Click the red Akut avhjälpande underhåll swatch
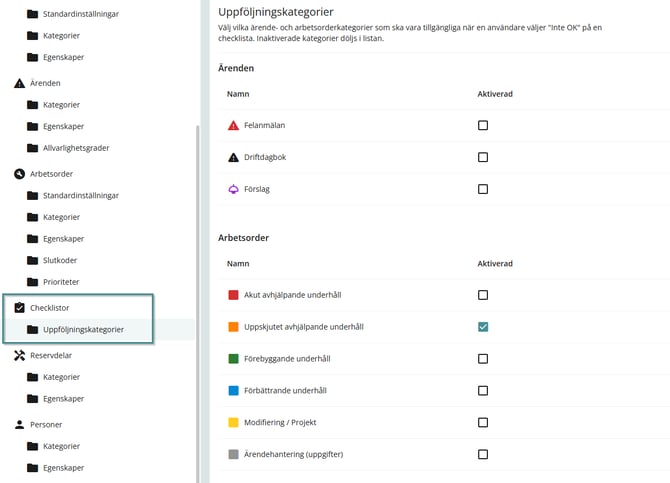Image resolution: width=670 pixels, height=483 pixels. tap(233, 295)
